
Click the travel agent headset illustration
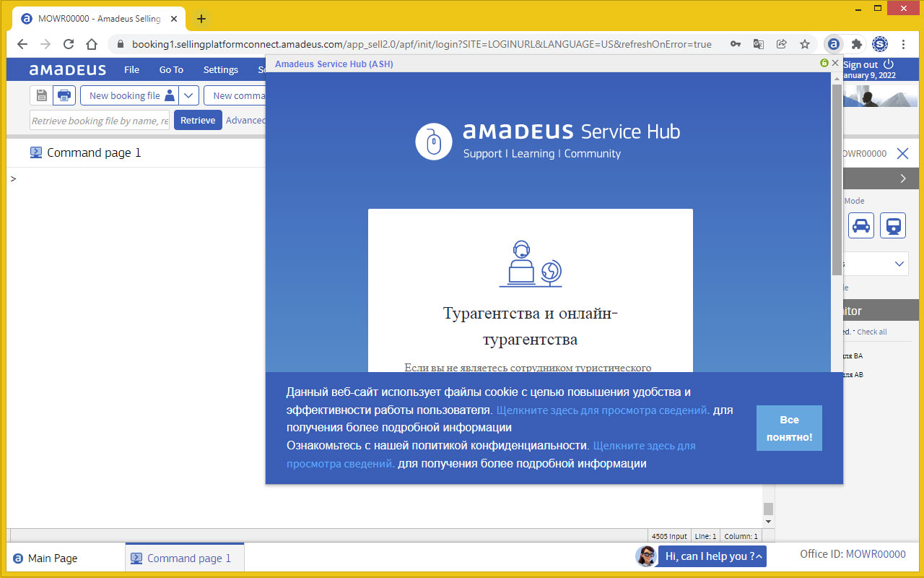(530, 264)
